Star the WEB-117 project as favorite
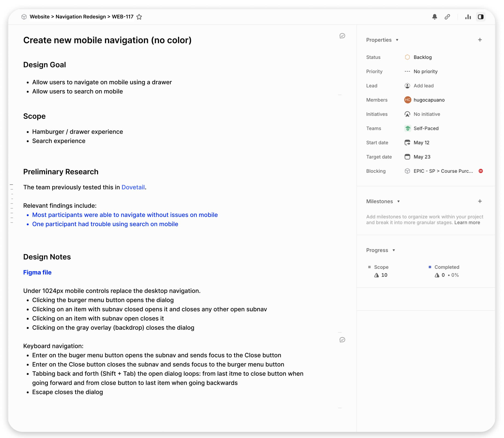This screenshot has height=438, width=504. tap(139, 17)
